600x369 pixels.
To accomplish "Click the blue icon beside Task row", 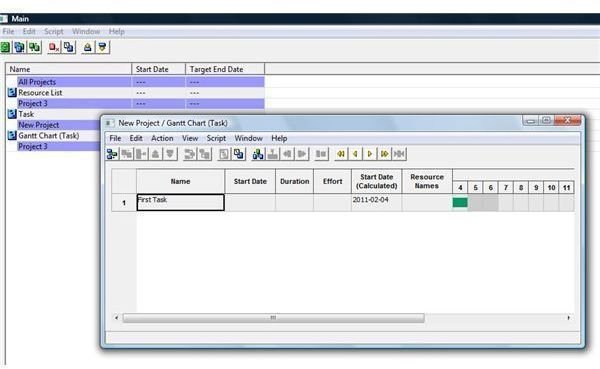I will tap(12, 114).
